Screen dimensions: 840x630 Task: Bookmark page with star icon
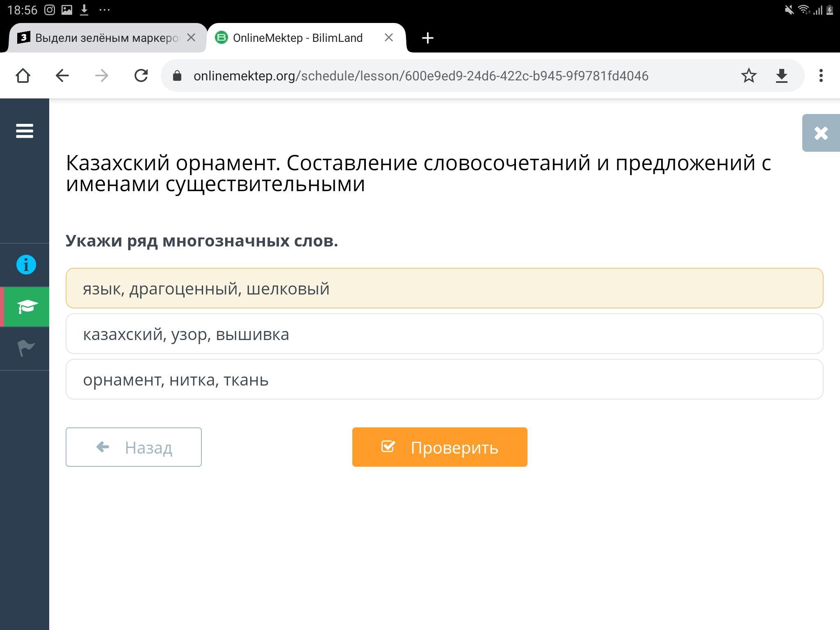[749, 75]
